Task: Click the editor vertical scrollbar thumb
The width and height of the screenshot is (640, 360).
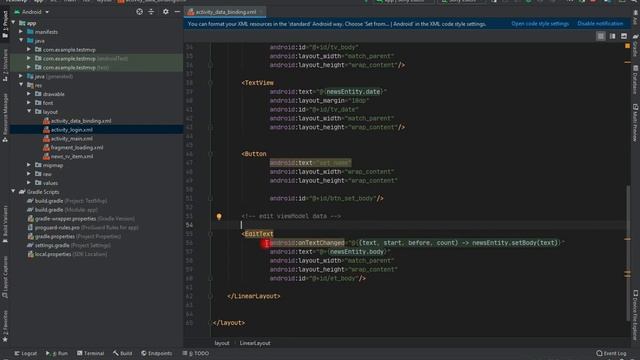Action: tap(628, 253)
